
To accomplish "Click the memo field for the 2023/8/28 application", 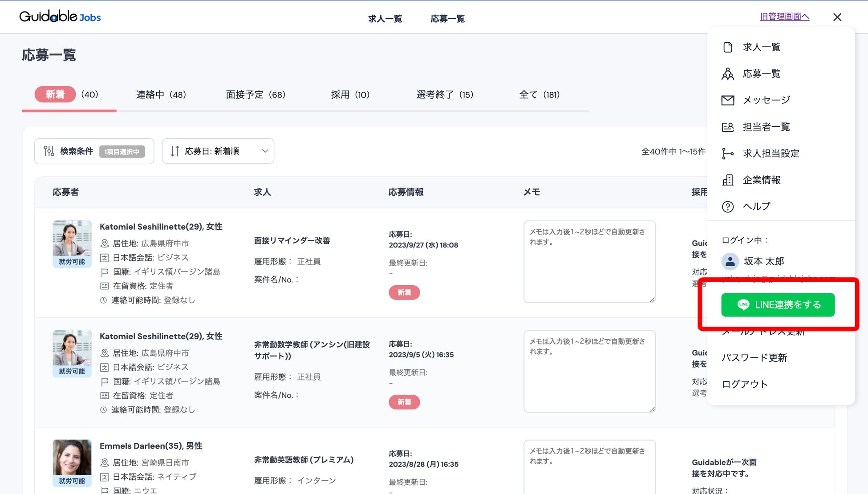I will (x=589, y=467).
